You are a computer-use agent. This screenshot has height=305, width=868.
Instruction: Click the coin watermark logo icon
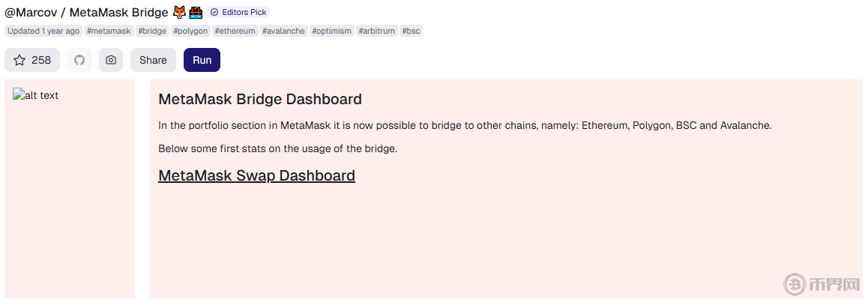(795, 284)
